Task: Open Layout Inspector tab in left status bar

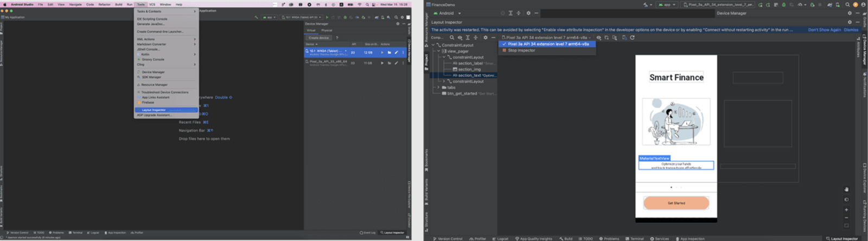Action: click(392, 232)
